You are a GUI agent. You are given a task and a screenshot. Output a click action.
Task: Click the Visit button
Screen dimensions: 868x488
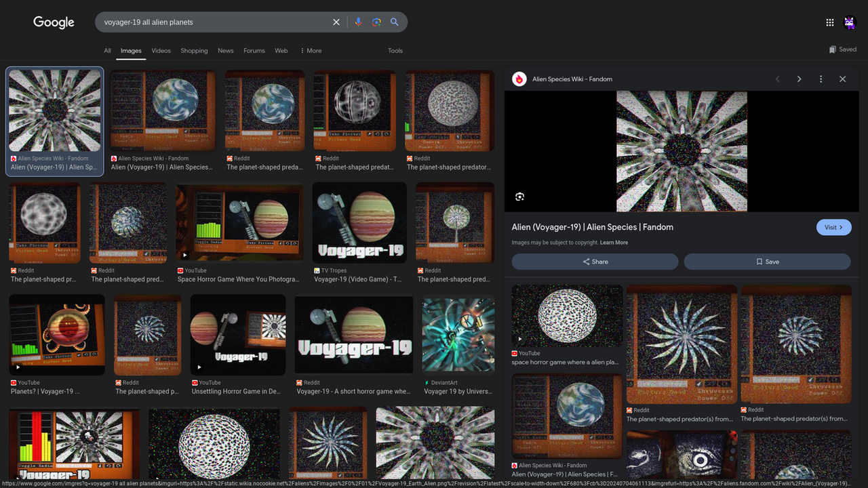(833, 227)
